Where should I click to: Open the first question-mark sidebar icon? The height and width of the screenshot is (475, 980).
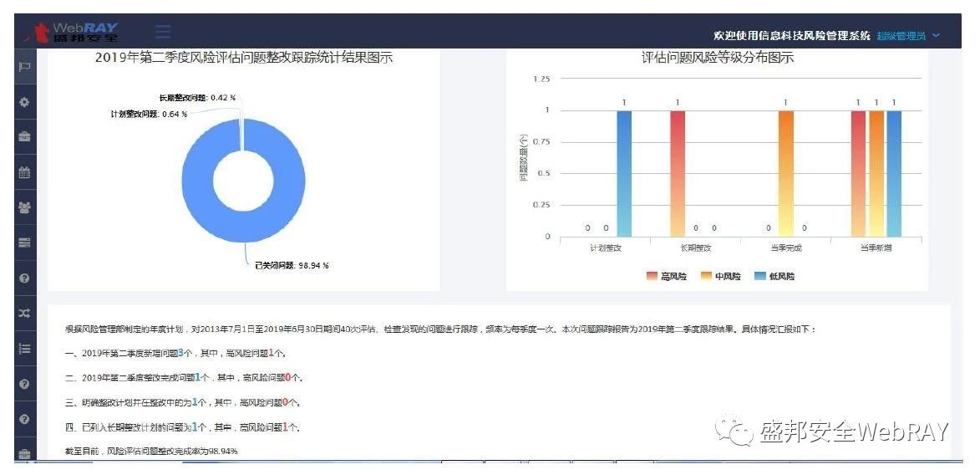click(x=24, y=278)
